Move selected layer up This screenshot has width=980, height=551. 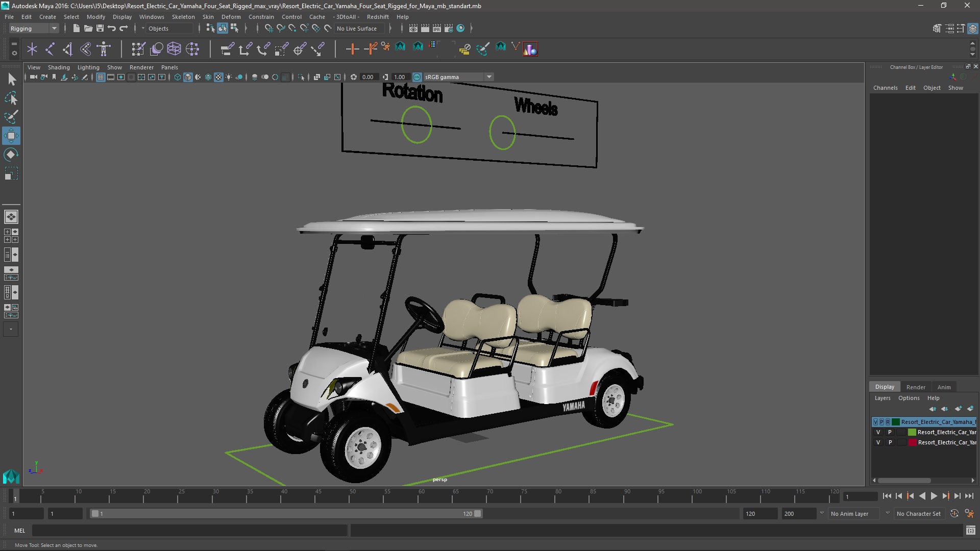pos(933,409)
